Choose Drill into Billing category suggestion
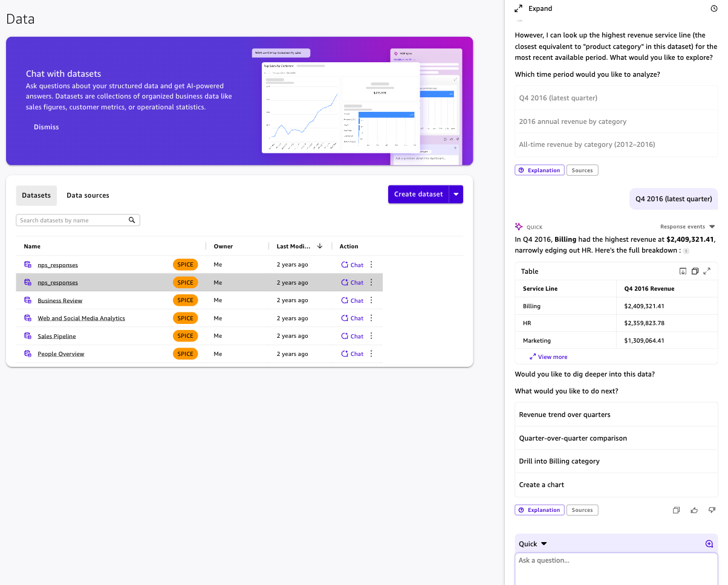Screen dimensions: 728x585 pyautogui.click(x=616, y=461)
